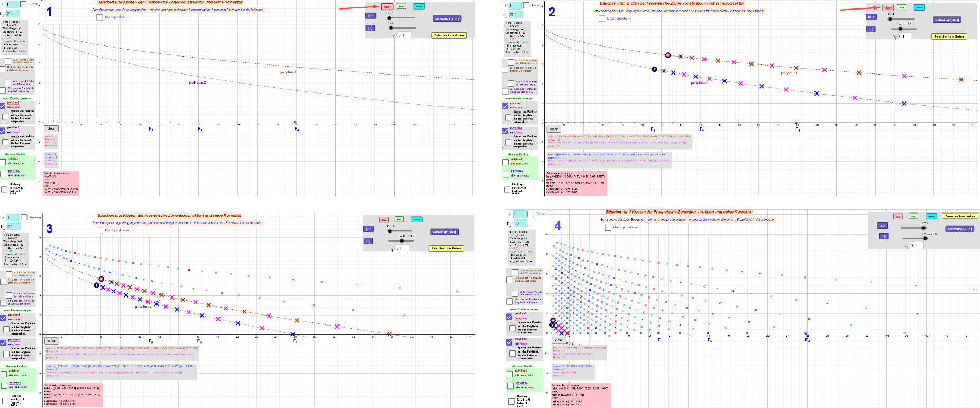The width and height of the screenshot is (980, 408).
Task: Toggle the Testen checkbox in panel 2
Action: pos(526,5)
